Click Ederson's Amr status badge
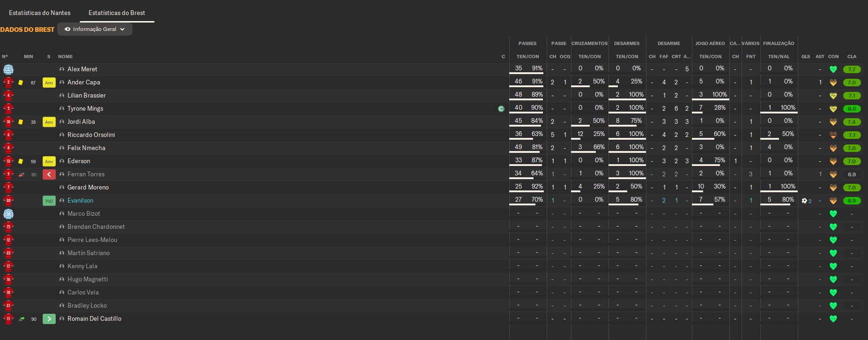Viewport: 868px width, 340px height. pos(49,161)
